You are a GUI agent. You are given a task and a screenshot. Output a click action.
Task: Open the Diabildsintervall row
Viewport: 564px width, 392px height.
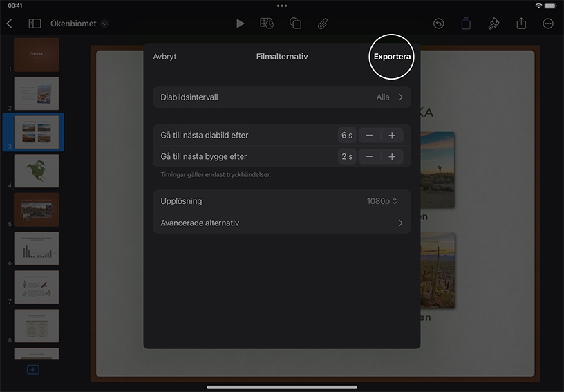tap(281, 97)
